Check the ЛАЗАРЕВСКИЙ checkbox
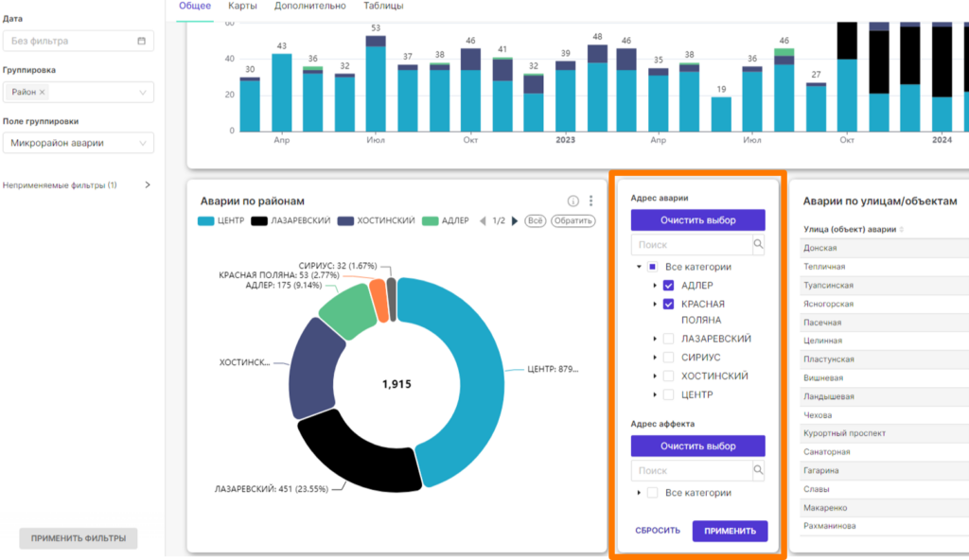The width and height of the screenshot is (969, 560). pyautogui.click(x=668, y=339)
